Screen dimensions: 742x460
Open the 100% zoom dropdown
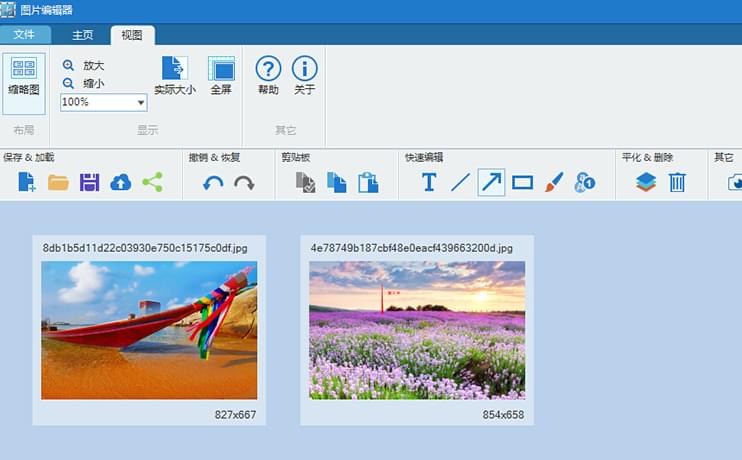coord(141,102)
